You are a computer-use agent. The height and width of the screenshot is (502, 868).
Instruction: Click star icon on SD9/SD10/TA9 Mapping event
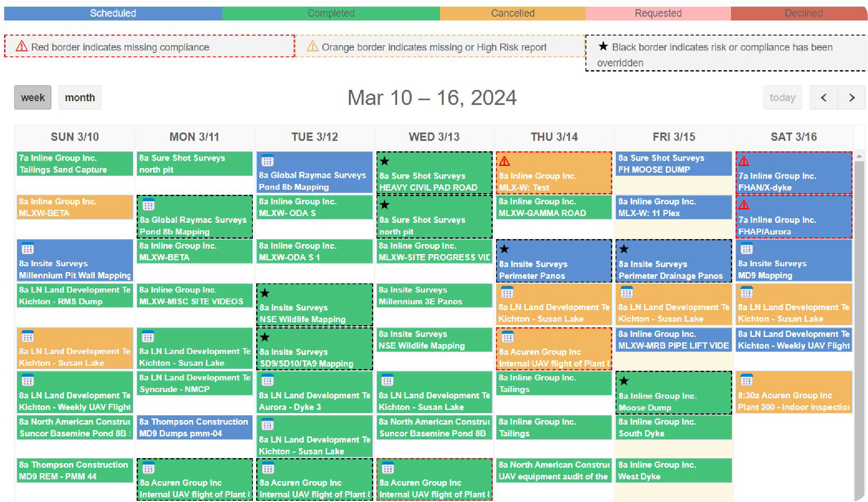click(265, 337)
